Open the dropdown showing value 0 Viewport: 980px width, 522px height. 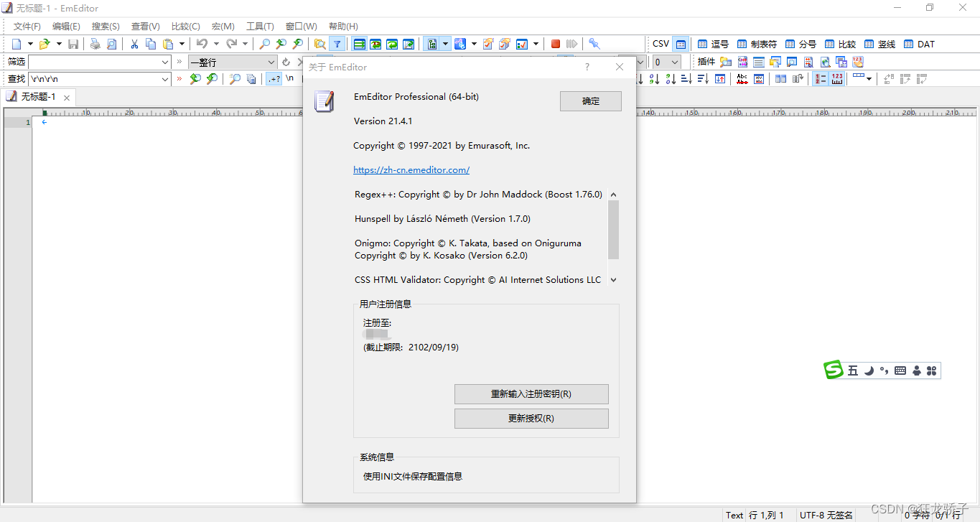click(666, 62)
